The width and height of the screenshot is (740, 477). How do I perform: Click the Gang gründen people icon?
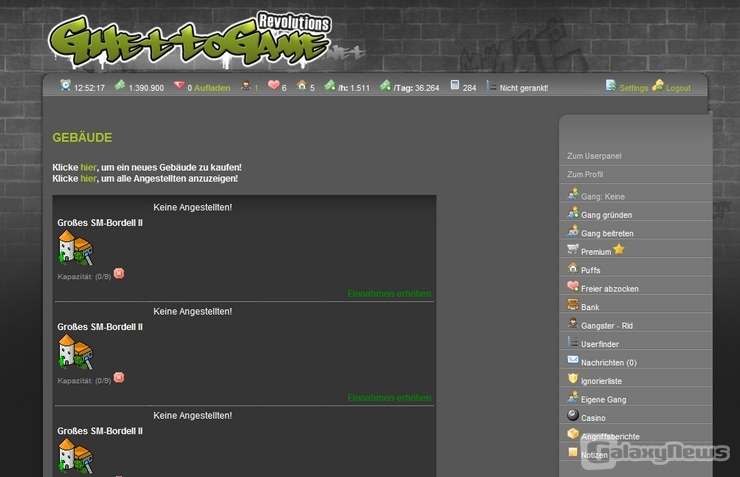[x=572, y=212]
